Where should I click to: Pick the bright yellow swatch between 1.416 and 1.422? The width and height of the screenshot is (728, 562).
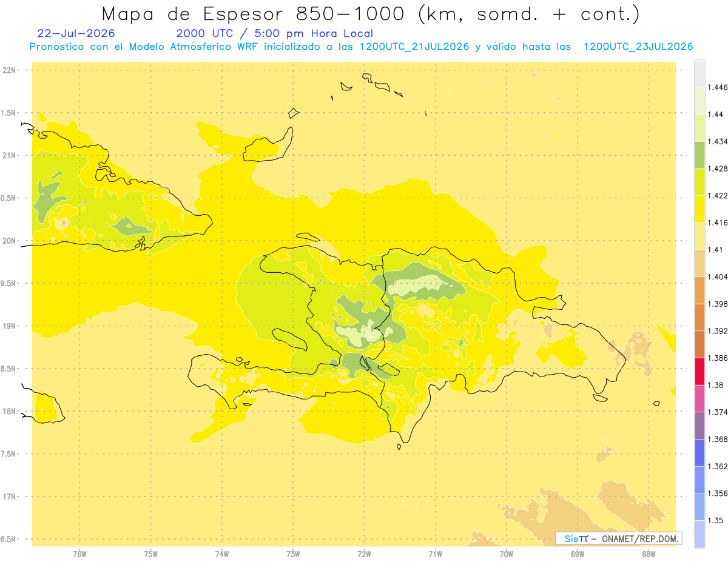[699, 209]
